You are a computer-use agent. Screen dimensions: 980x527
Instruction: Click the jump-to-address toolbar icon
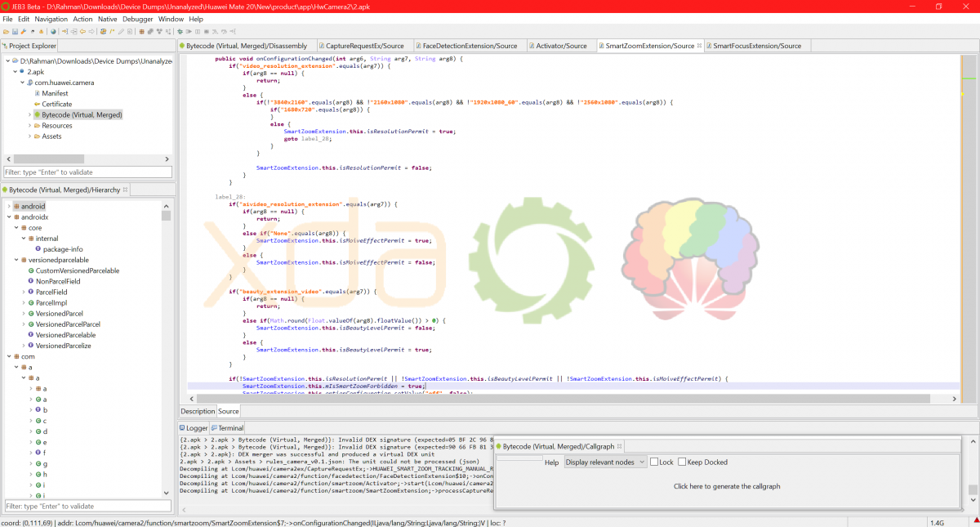[x=65, y=32]
